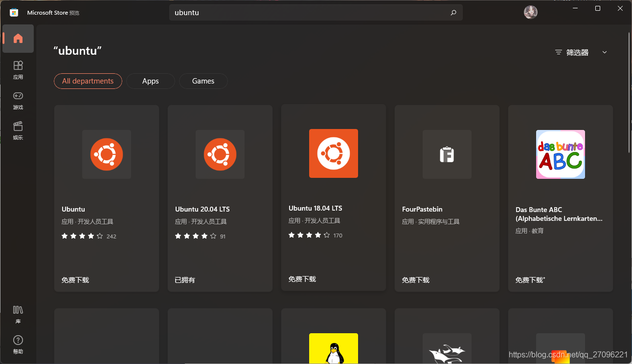Click the Ubuntu app icon
This screenshot has height=364, width=632.
click(x=107, y=154)
